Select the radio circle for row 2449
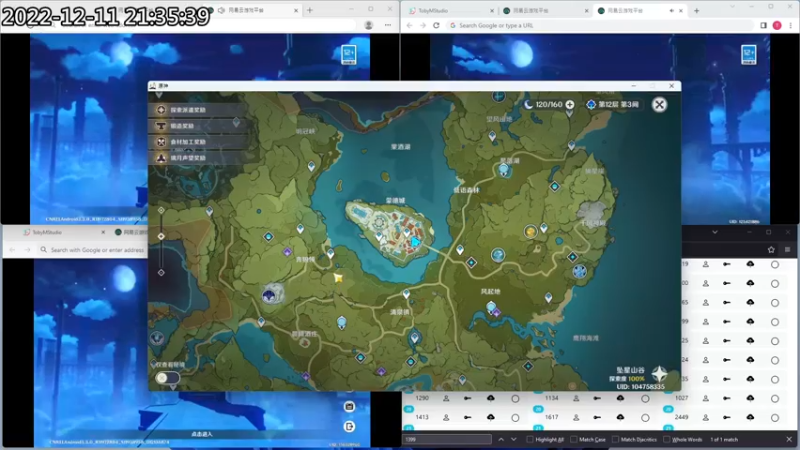 point(774,418)
